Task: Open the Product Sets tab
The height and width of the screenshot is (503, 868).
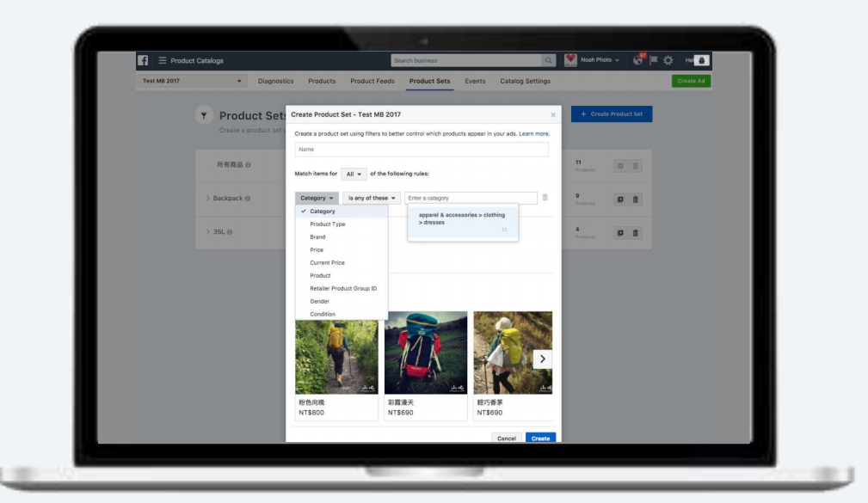Action: (x=429, y=81)
